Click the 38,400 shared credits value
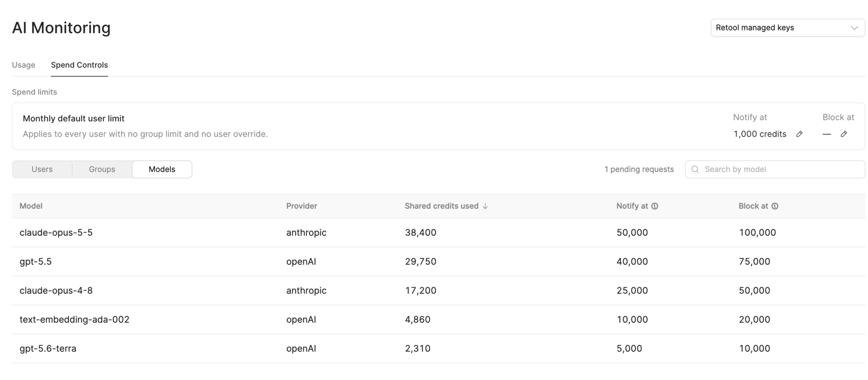This screenshot has height=380, width=868. 420,232
